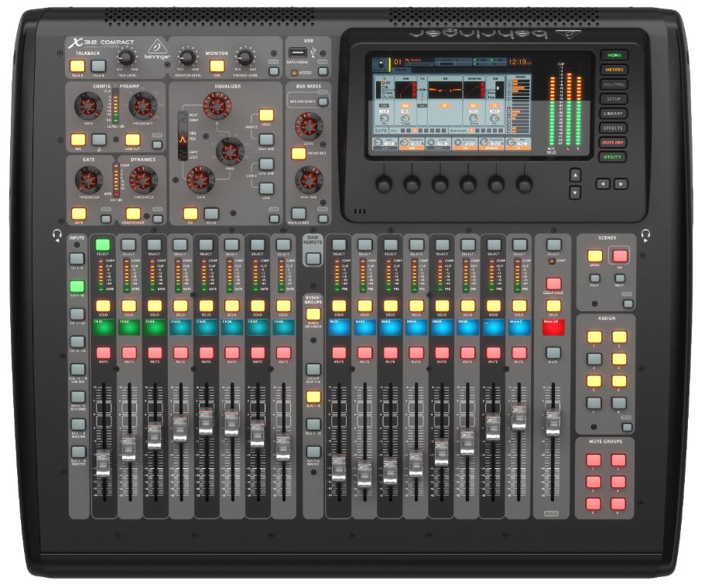
Task: Click the USB Data/Audio port
Action: click(297, 53)
